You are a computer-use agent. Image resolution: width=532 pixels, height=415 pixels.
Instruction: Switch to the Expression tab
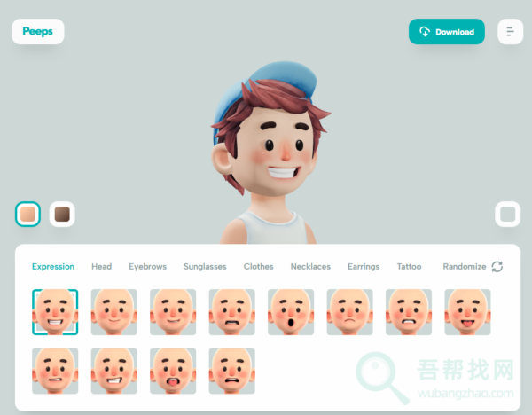[53, 266]
